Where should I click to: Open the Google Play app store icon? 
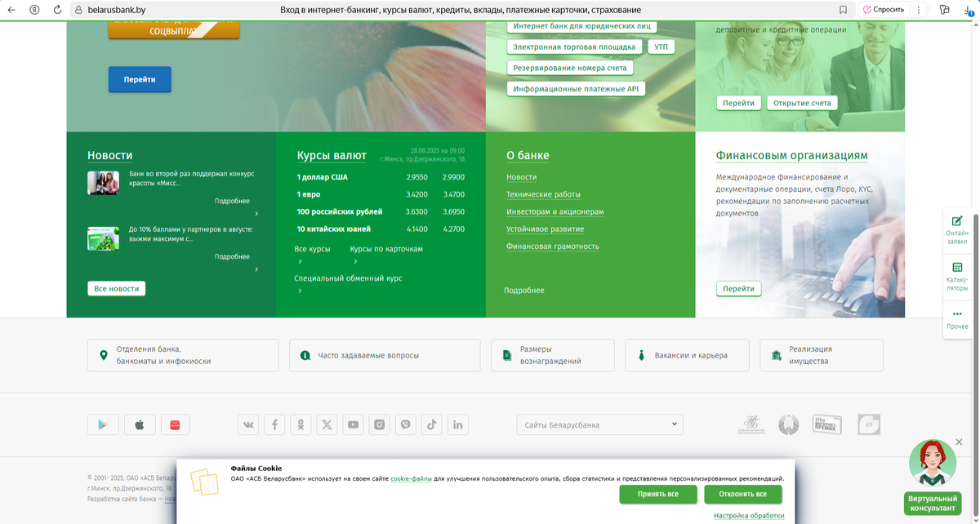103,424
